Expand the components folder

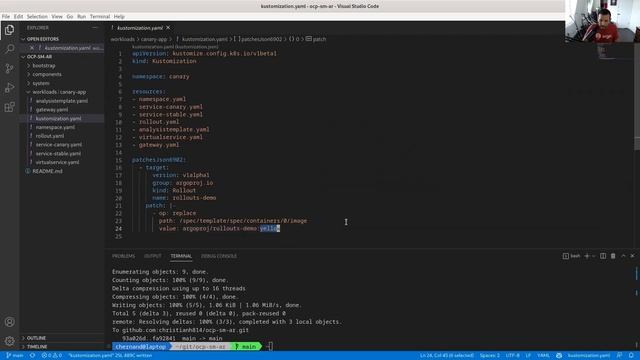coord(47,74)
